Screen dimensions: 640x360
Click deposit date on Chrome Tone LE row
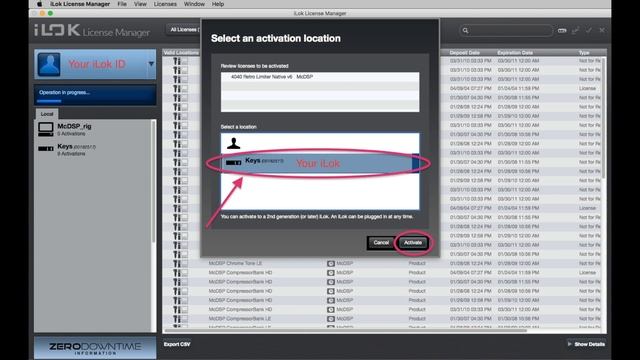471,263
